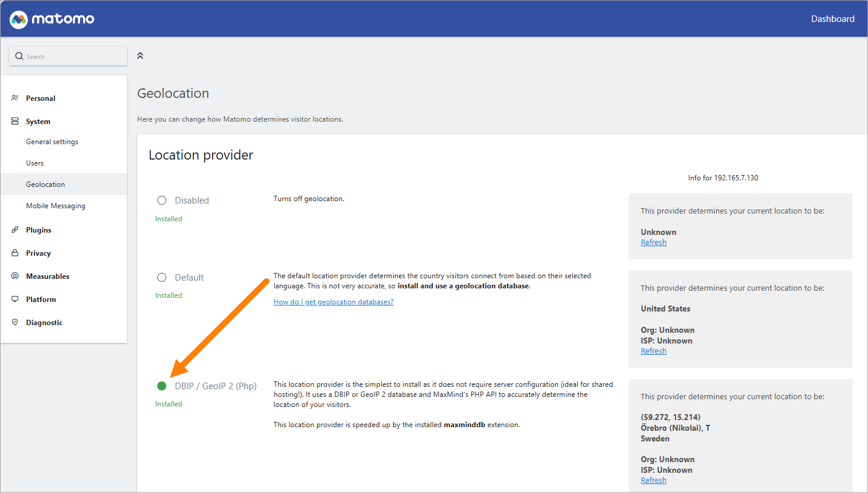Click the Matomo logo icon
The image size is (868, 493).
pyautogui.click(x=19, y=19)
